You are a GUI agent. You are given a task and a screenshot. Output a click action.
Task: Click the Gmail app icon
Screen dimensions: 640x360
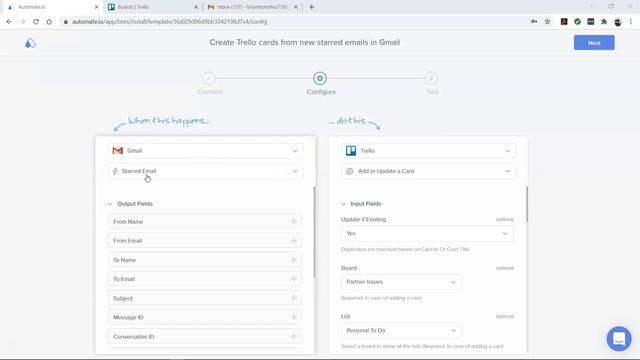118,151
